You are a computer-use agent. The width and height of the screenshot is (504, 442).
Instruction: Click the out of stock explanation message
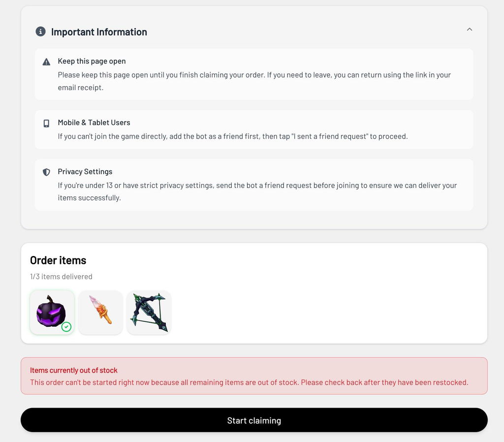coord(249,382)
